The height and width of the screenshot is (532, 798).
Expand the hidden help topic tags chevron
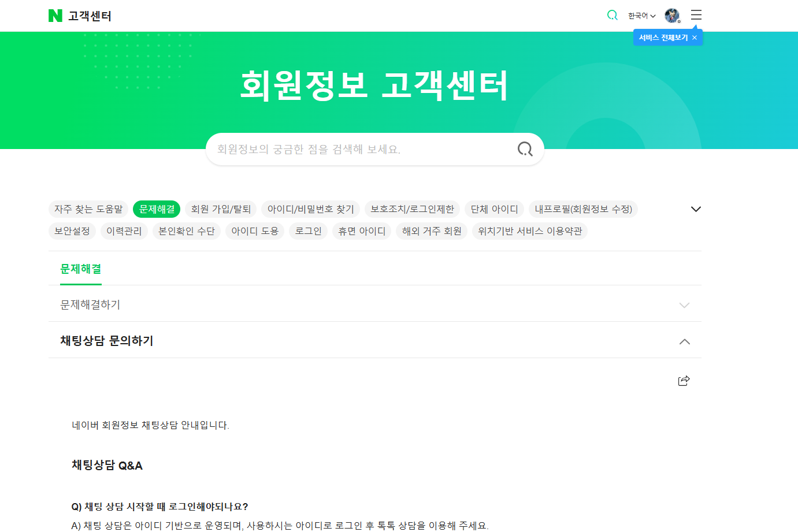(x=696, y=209)
